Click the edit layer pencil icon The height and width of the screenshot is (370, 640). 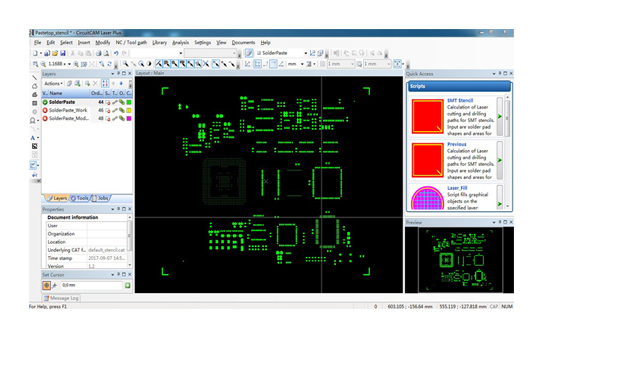[x=249, y=53]
